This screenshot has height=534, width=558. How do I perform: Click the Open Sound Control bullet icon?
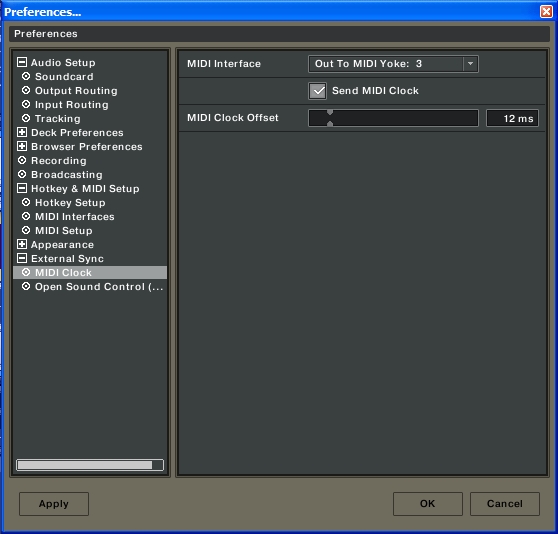(26, 286)
